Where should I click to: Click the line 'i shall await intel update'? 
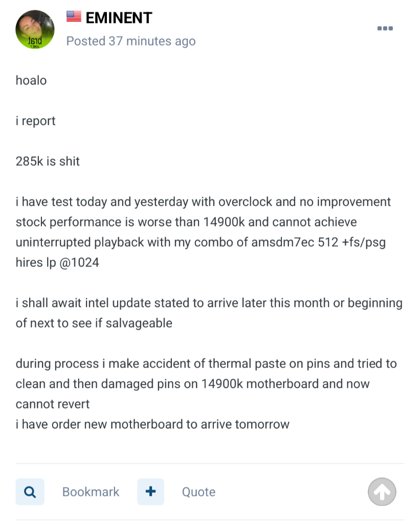(209, 303)
